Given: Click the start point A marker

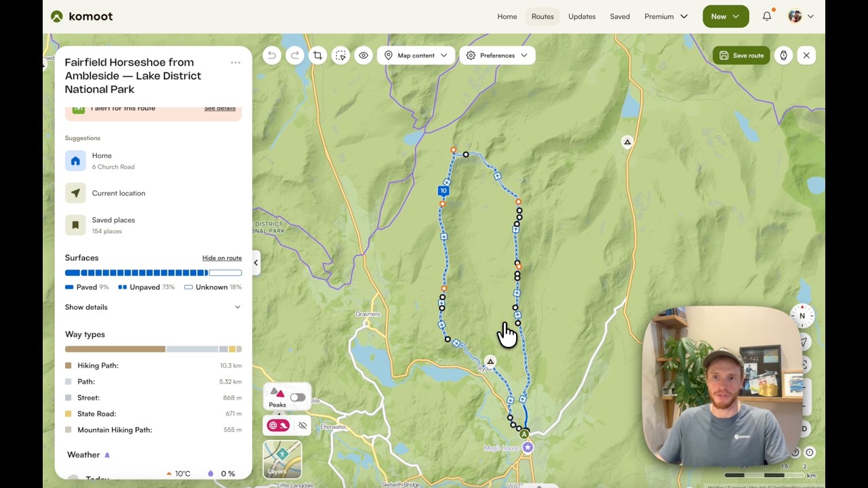Looking at the screenshot, I should [524, 434].
